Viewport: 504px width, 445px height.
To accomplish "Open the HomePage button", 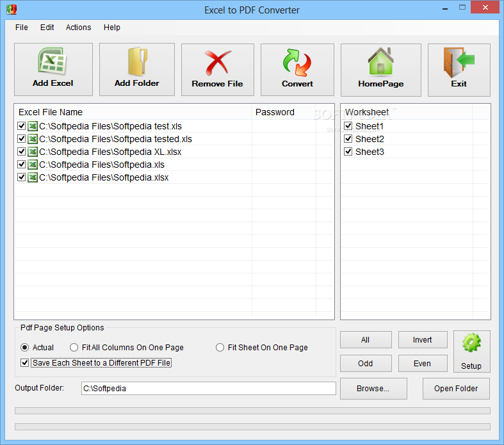I will (381, 70).
